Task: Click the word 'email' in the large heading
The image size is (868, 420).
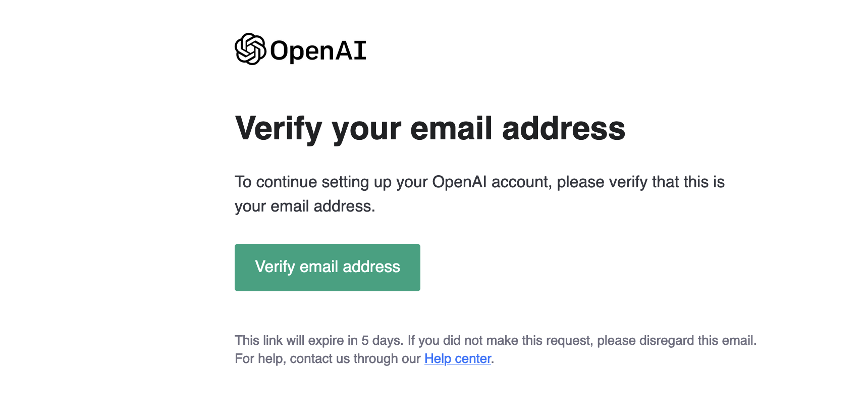Action: point(451,128)
